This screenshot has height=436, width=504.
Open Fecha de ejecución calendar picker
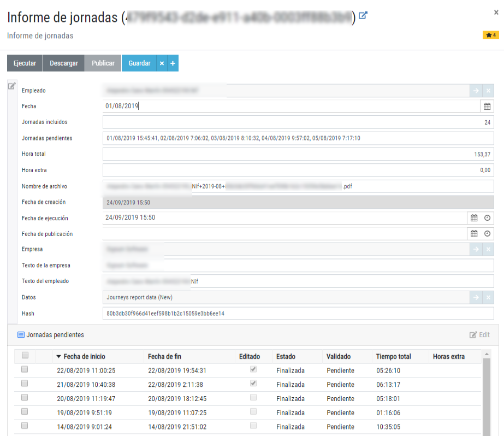point(474,218)
